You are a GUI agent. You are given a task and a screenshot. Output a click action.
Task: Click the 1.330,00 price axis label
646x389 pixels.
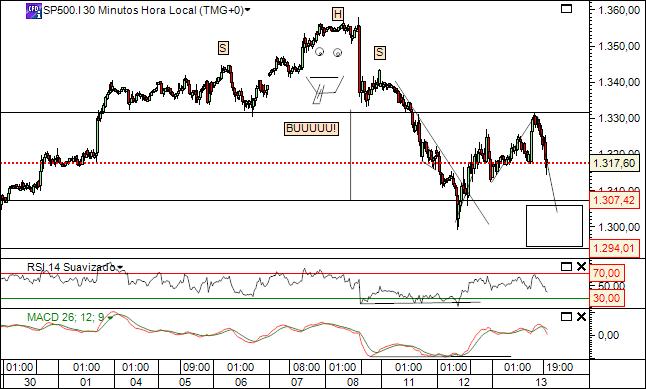(x=618, y=119)
